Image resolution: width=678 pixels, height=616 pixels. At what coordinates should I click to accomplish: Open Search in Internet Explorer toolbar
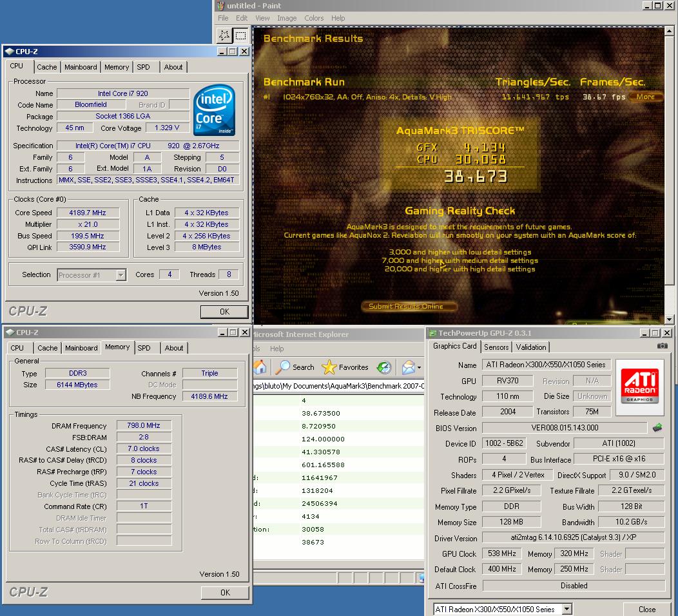[295, 367]
